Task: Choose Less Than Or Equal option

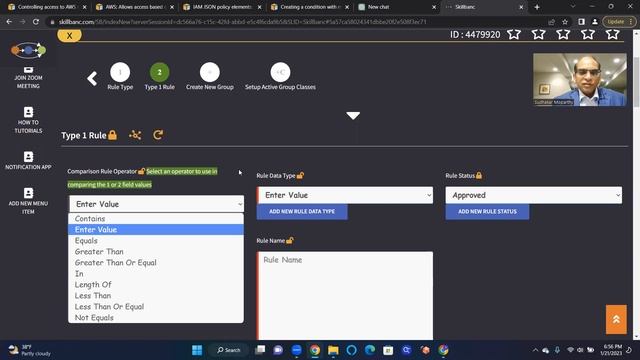Action: (x=156, y=307)
